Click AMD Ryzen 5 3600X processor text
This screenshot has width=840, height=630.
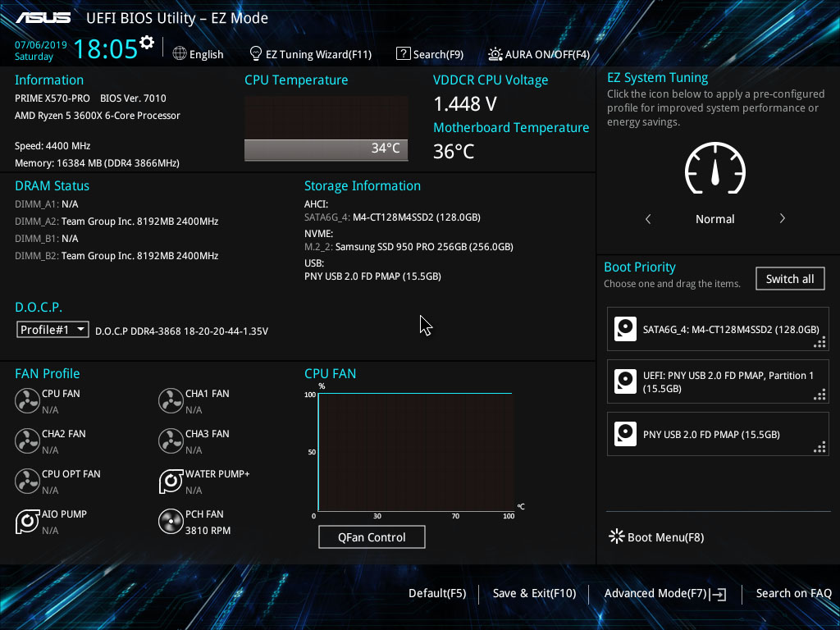pos(98,116)
